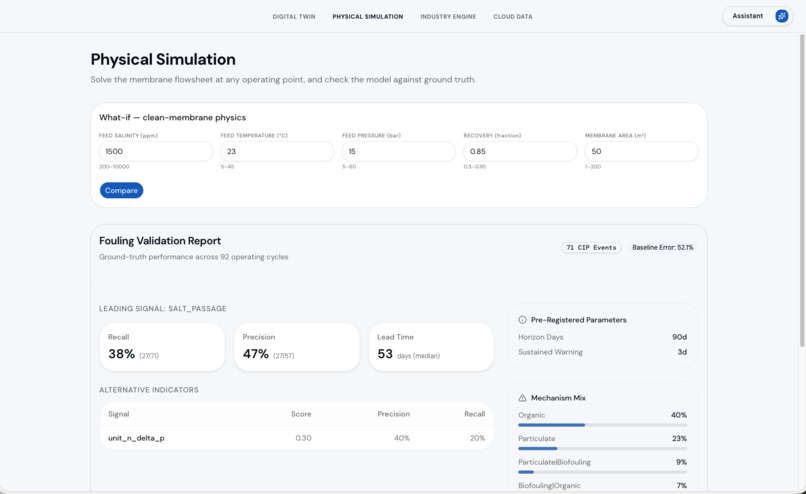Click the Feed Salinity input field
806x494 pixels.
pos(156,151)
